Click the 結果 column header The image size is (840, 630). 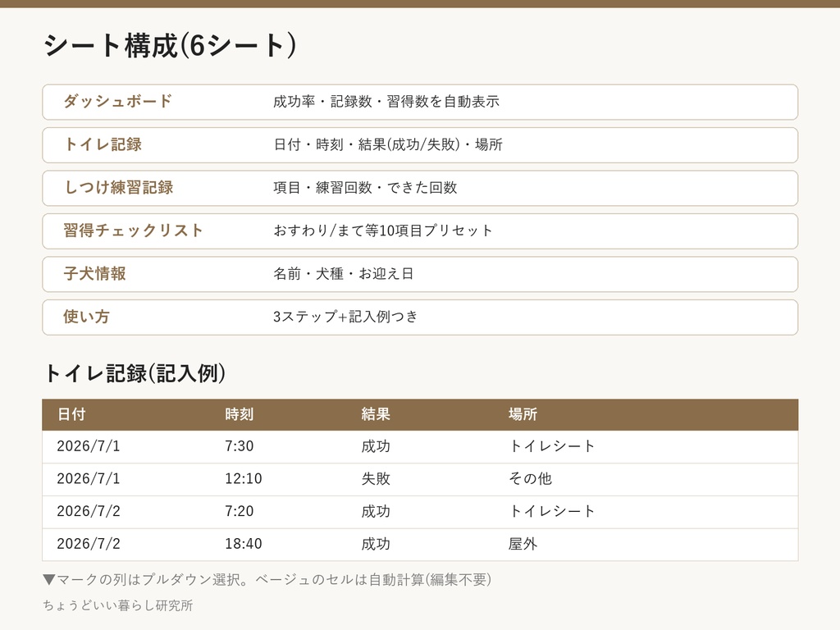click(x=376, y=414)
